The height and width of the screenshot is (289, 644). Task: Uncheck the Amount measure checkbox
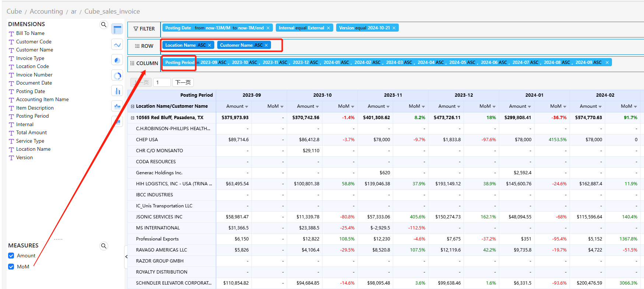tap(11, 256)
